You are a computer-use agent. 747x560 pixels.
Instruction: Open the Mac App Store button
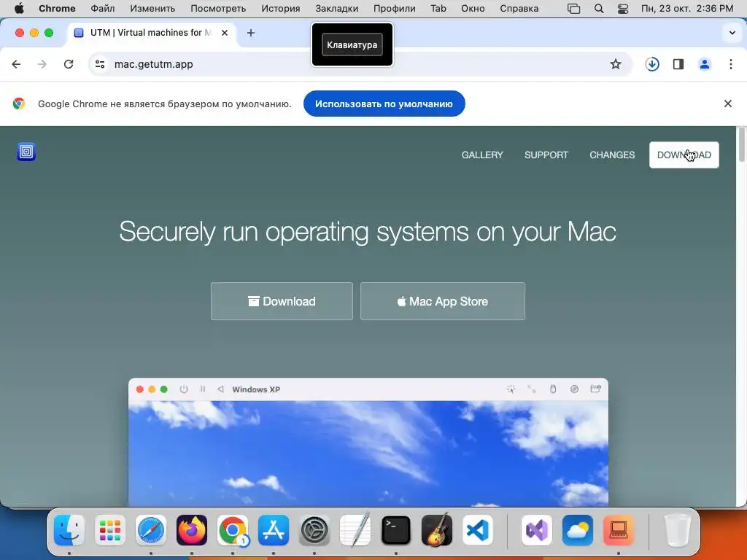pyautogui.click(x=443, y=301)
